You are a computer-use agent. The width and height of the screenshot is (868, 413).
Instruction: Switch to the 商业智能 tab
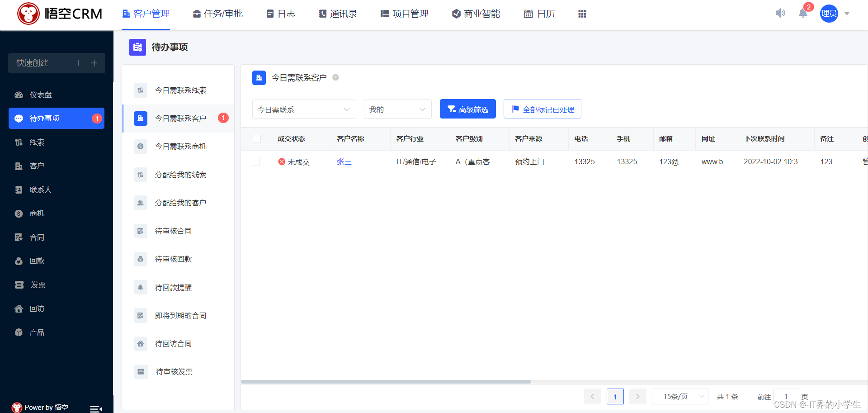click(x=476, y=14)
